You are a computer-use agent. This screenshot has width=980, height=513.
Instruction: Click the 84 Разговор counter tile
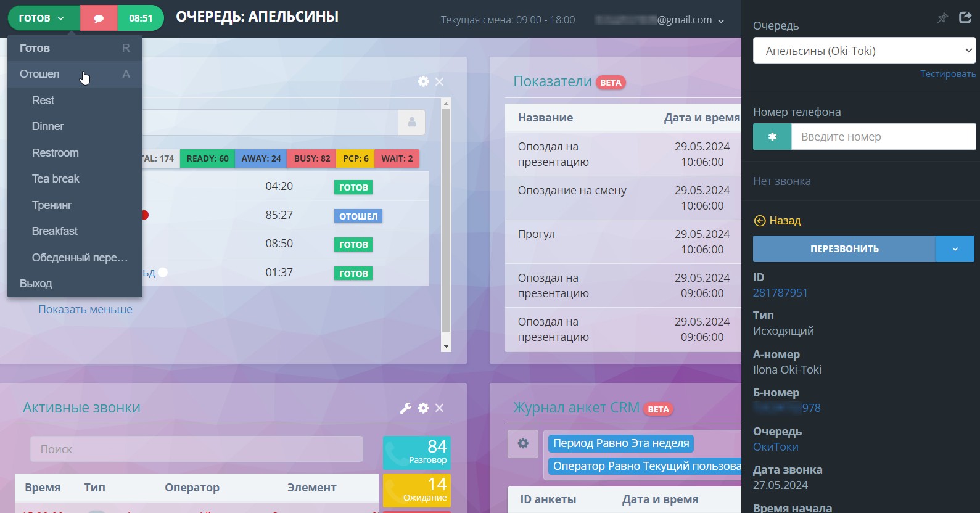coord(417,453)
